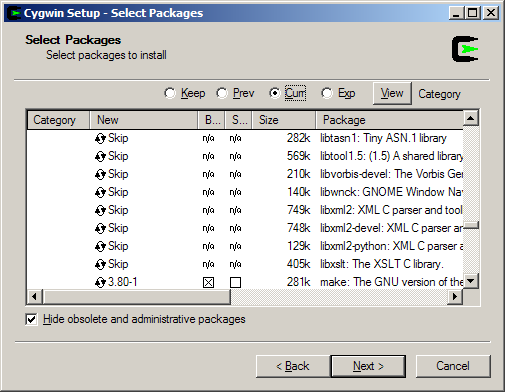Click cycle icon for libvorbis-devel row
505x392 pixels.
click(x=100, y=174)
